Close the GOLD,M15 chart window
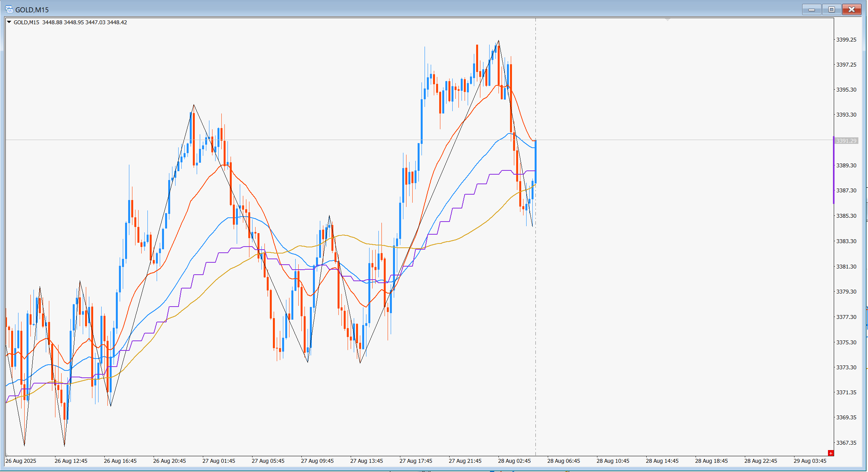This screenshot has height=472, width=868. [x=851, y=9]
